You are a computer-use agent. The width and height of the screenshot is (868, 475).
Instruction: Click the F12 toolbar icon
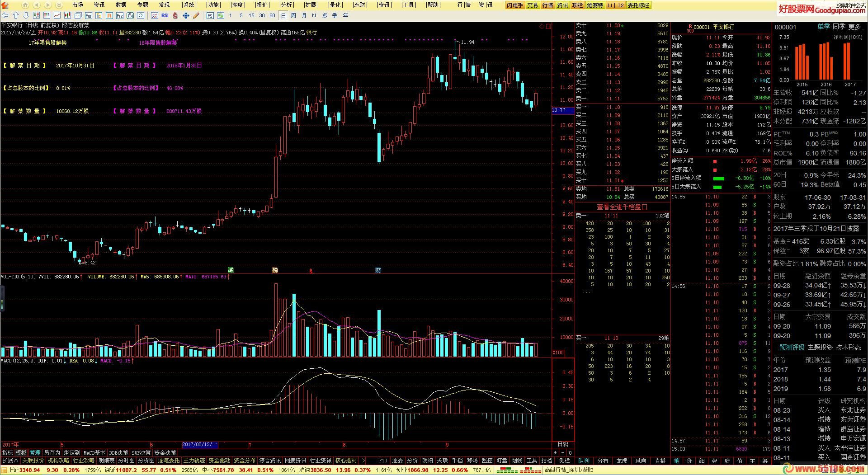[x=120, y=15]
